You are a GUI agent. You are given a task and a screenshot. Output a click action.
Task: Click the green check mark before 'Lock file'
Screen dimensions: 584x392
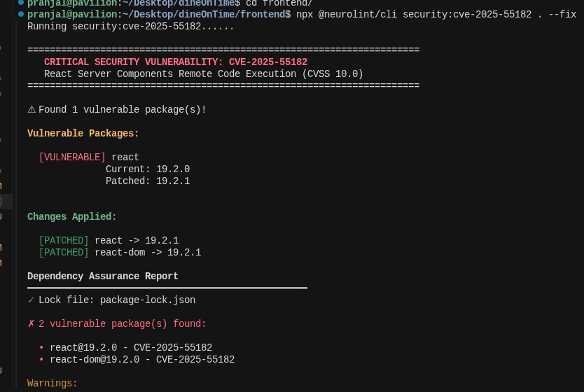coord(31,300)
